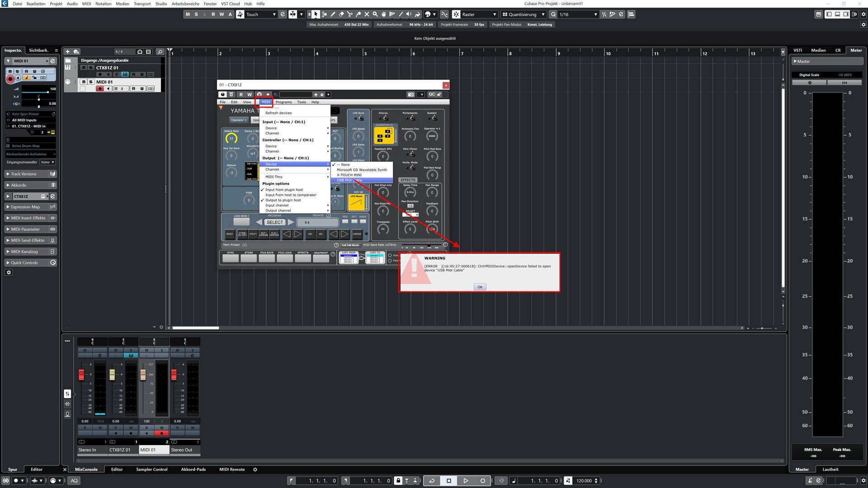Select the Zoom magnifier tool

point(375,14)
